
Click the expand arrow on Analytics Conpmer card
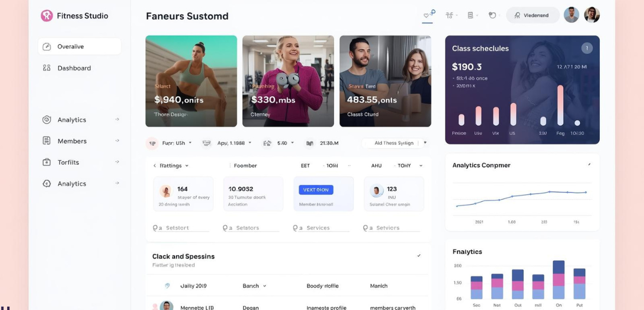[x=589, y=165]
